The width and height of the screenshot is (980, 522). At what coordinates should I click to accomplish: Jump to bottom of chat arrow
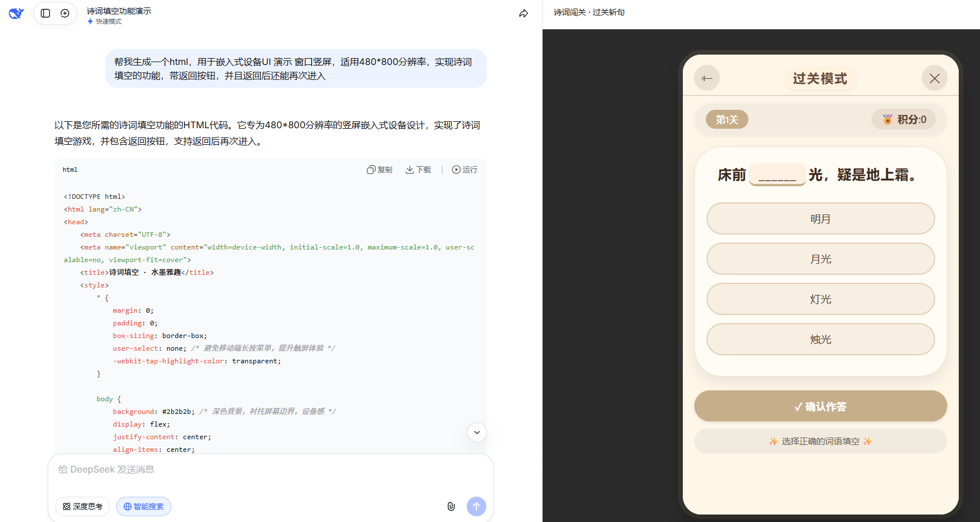click(x=477, y=432)
